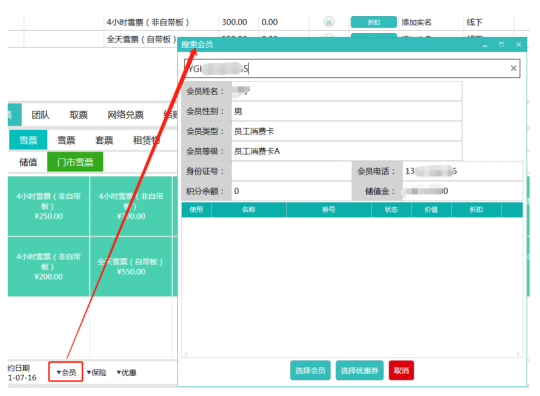The width and height of the screenshot is (540, 396).
Task: Select the 门市雪票 green tab
Action: pos(75,162)
